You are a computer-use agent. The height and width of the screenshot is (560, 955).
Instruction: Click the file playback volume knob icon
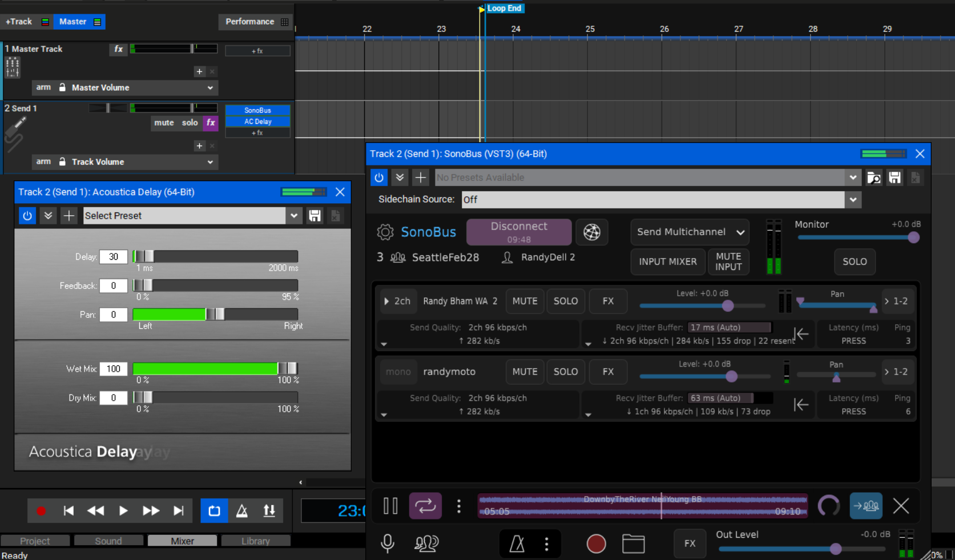click(829, 506)
